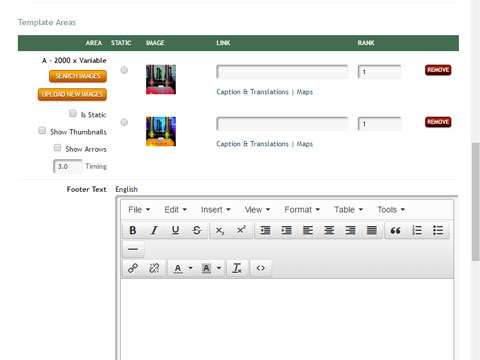Apply the text color A button
This screenshot has width=480, height=360.
(178, 268)
